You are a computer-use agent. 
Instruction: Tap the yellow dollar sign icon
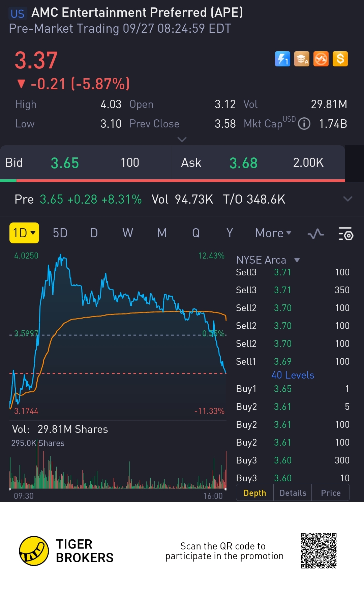click(340, 59)
